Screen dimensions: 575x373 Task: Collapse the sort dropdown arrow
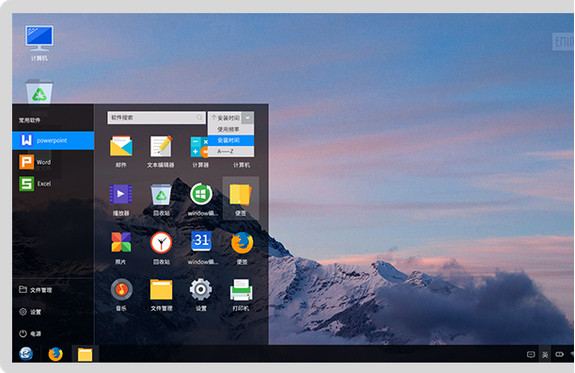pos(248,118)
